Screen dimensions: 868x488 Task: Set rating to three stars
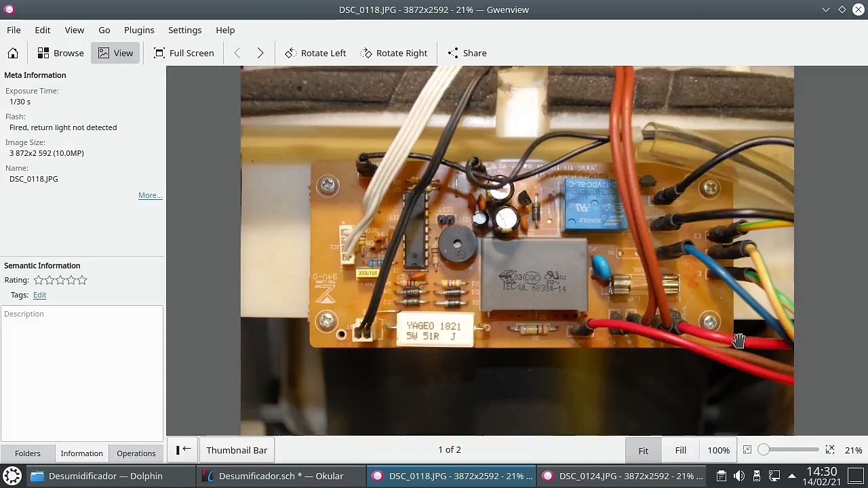[x=60, y=280]
